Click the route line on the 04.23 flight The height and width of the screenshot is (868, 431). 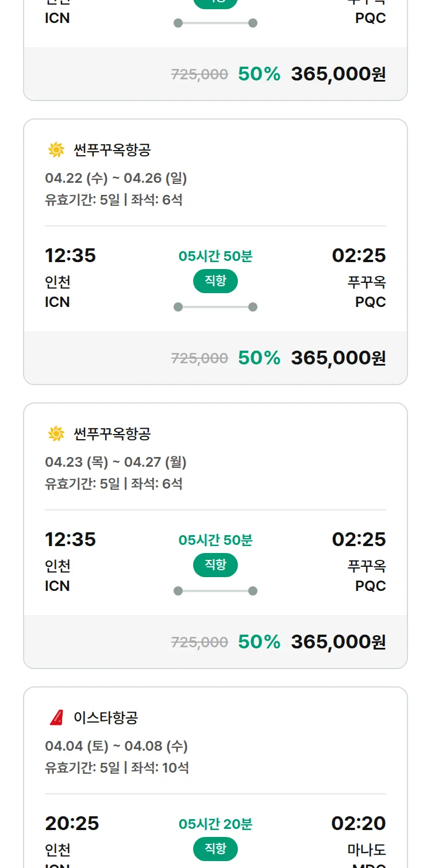pos(215,591)
